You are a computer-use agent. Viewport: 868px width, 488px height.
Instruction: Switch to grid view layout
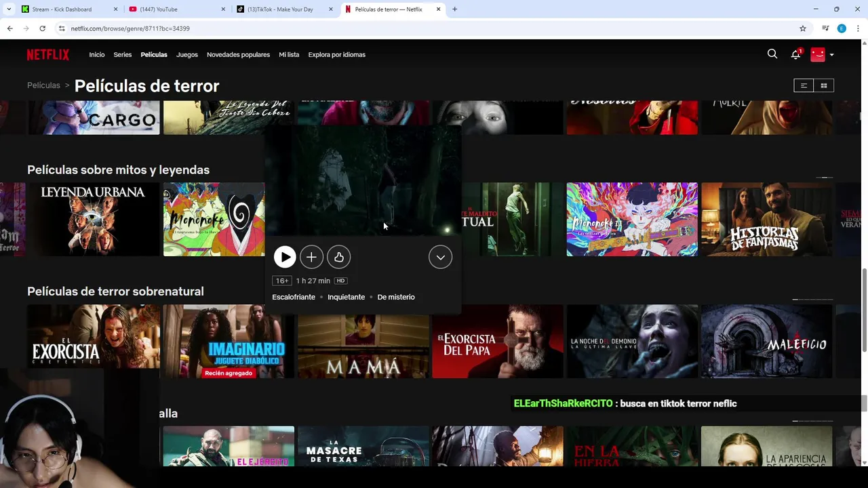pyautogui.click(x=824, y=85)
